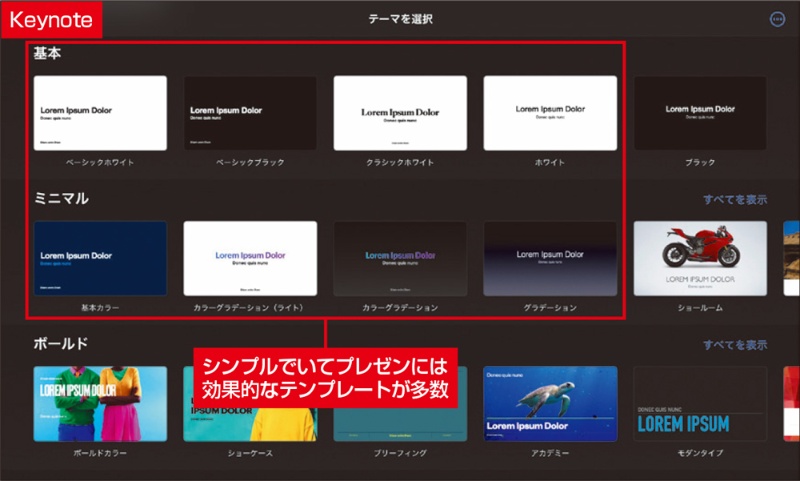Open the more options ellipsis icon

[777, 19]
